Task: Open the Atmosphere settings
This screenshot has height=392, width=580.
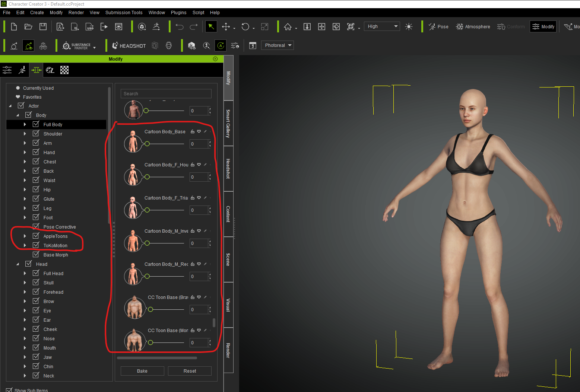Action: click(x=473, y=26)
